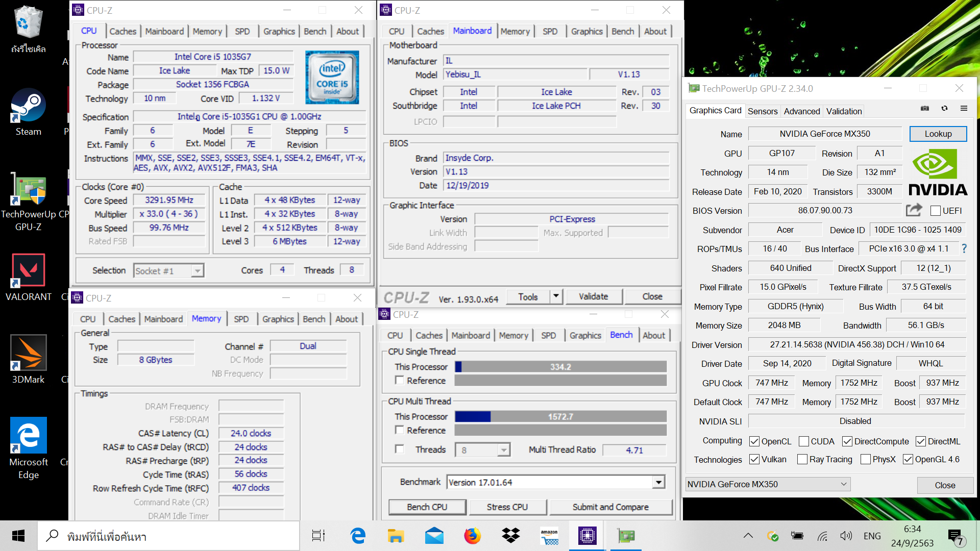The width and height of the screenshot is (980, 551).
Task: Click the Close button in GPU-Z
Action: pos(945,485)
